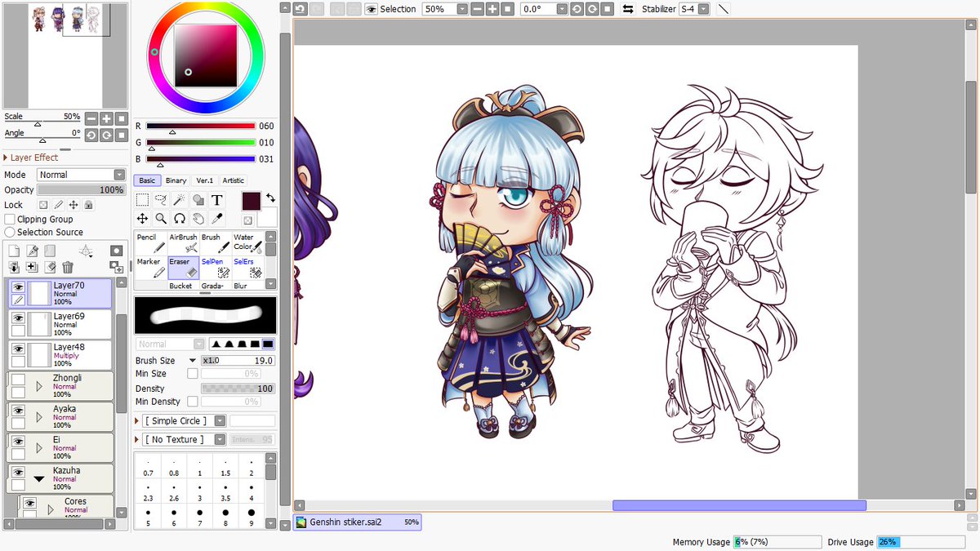Collapse the Kazuha layer folder
Image resolution: width=980 pixels, height=551 pixels.
click(x=38, y=478)
